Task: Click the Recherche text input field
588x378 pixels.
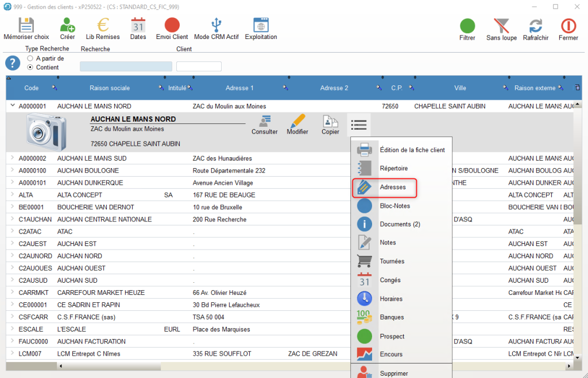Action: tap(125, 67)
